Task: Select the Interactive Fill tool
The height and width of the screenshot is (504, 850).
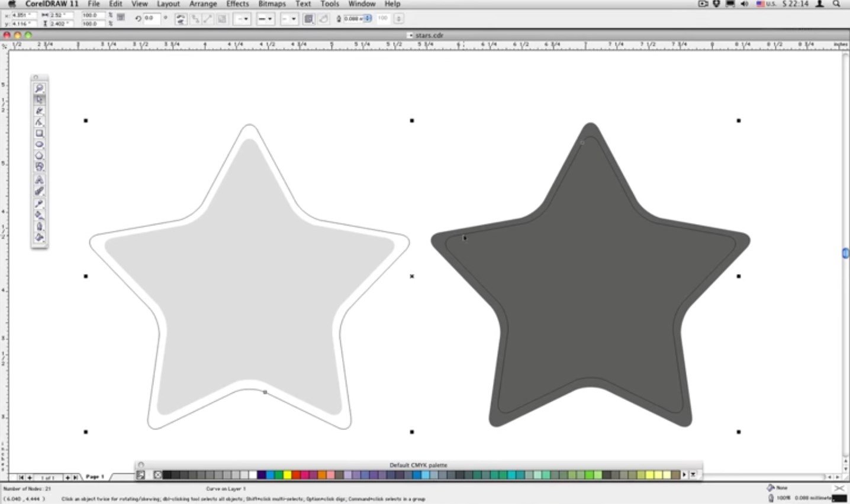Action: coord(40,238)
